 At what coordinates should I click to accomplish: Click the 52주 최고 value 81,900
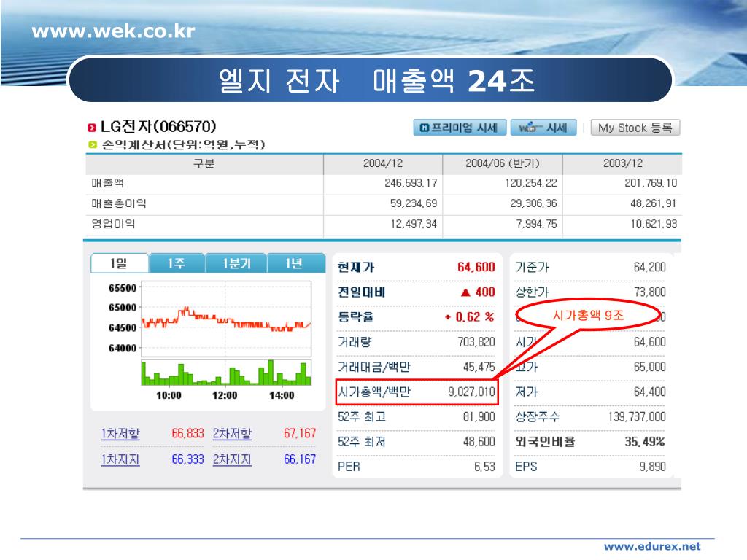[x=479, y=416]
